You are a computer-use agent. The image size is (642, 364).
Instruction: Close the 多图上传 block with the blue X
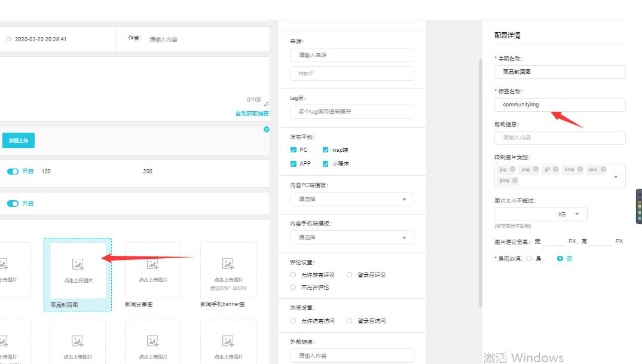pyautogui.click(x=267, y=129)
